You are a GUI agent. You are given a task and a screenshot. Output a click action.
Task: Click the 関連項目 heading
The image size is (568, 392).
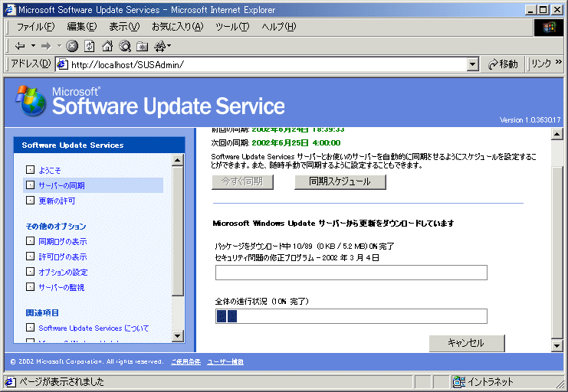[42, 312]
